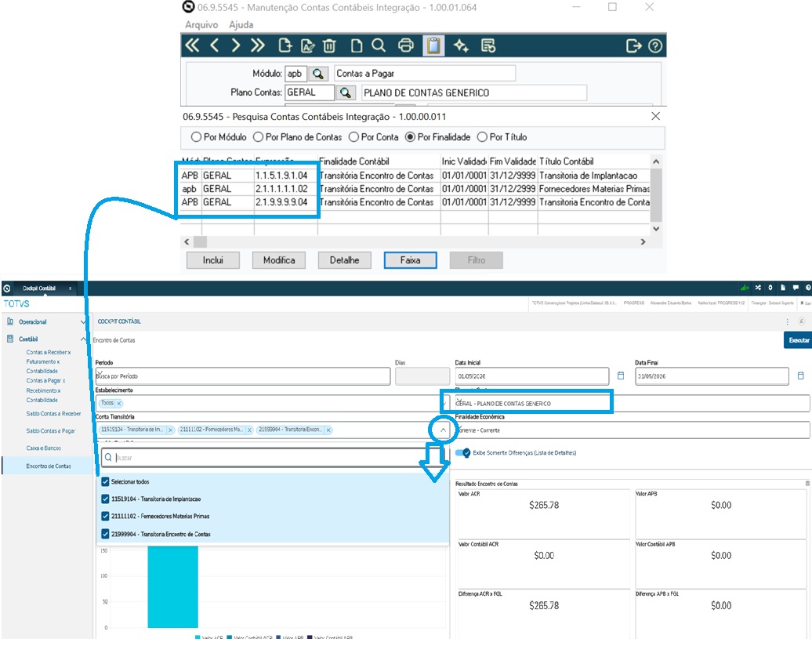
Task: Open the Ajuda menu
Action: (x=241, y=24)
